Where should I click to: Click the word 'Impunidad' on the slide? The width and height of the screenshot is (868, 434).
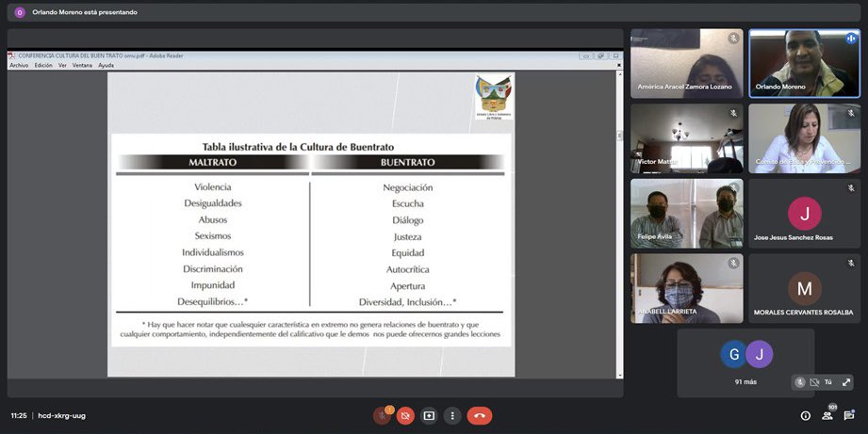coord(213,285)
